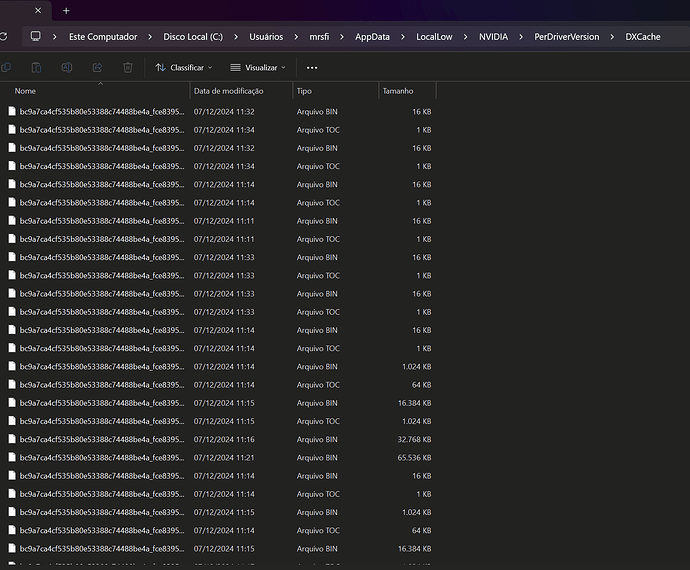Screen dimensions: 690x570
Task: Open the Classificar sort dropdown
Action: click(x=184, y=67)
